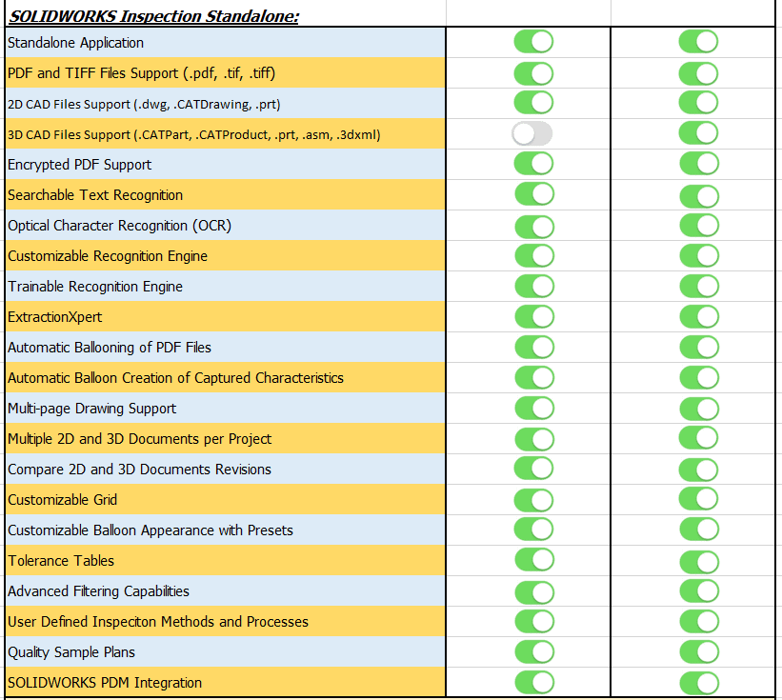Toggle first-column switch for 2D CAD Files Support

click(x=533, y=103)
